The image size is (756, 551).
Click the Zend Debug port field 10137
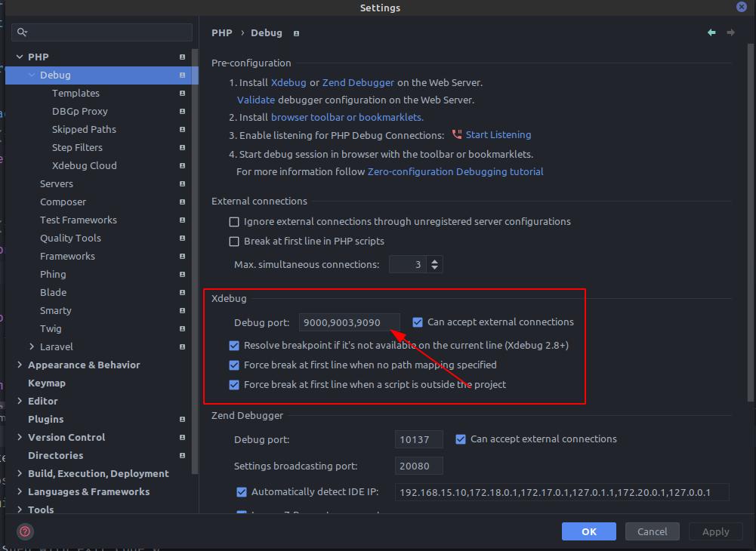(418, 439)
